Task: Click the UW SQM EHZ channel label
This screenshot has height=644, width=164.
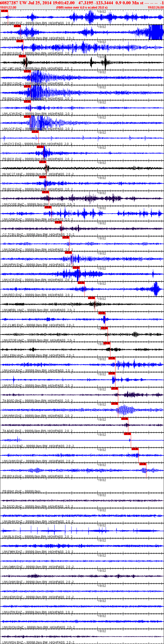Action: pyautogui.click(x=38, y=250)
